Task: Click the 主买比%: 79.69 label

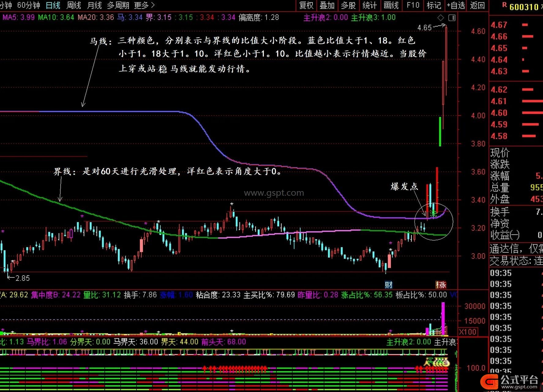Action: 269,295
